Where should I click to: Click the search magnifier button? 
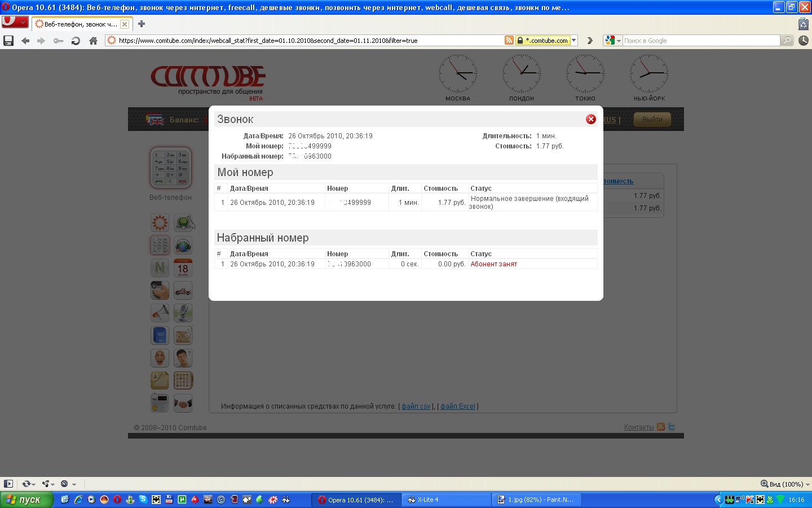point(787,41)
